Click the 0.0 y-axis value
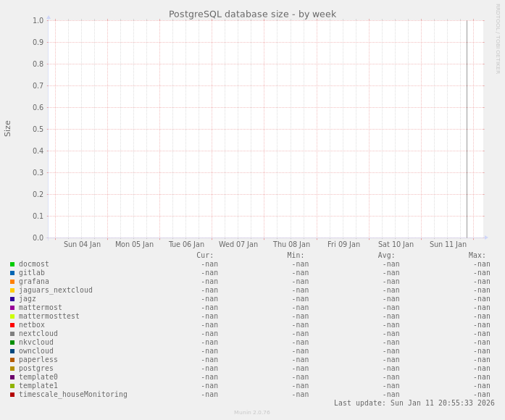 pos(38,238)
